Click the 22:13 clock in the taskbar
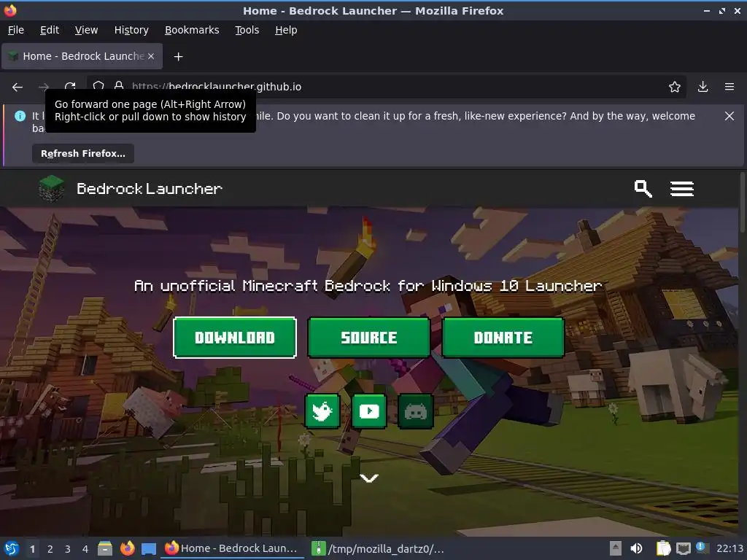This screenshot has height=560, width=747. pyautogui.click(x=729, y=548)
